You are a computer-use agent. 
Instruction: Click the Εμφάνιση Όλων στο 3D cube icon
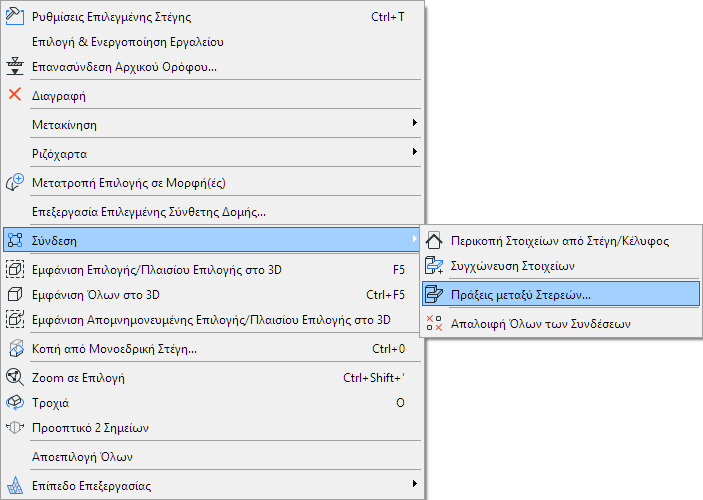pos(15,295)
